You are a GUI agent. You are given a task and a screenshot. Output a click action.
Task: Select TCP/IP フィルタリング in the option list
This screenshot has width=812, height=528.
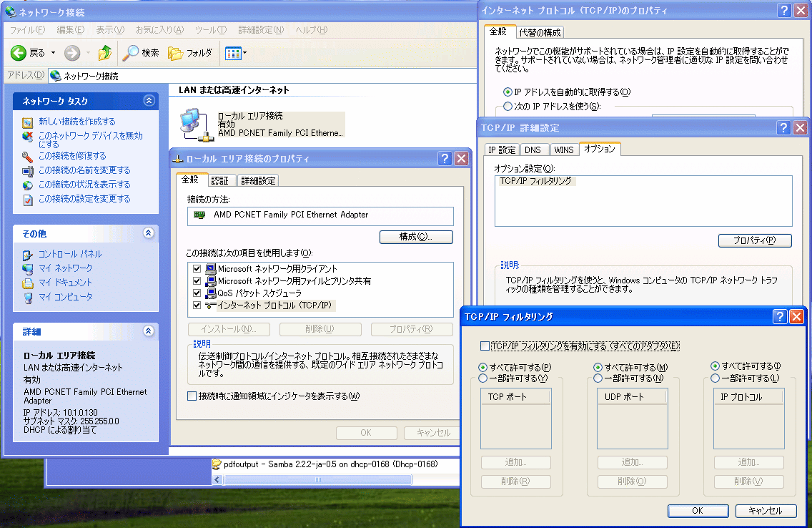tap(535, 182)
